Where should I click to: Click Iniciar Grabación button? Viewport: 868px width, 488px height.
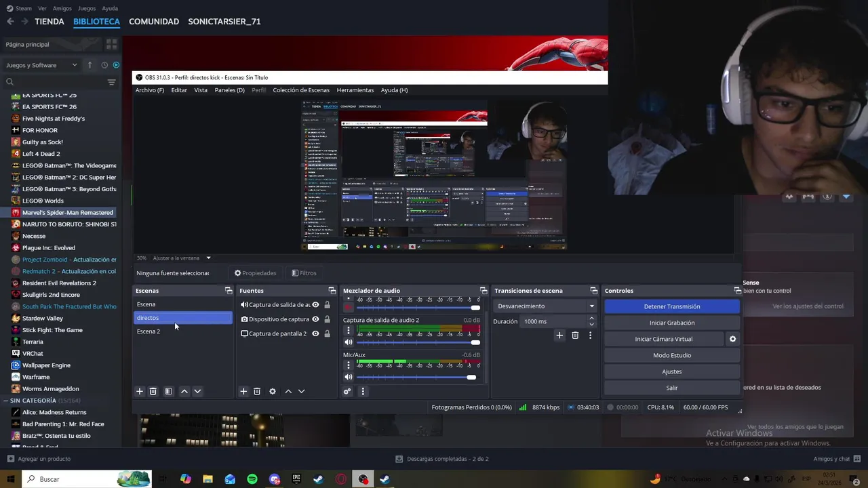672,323
